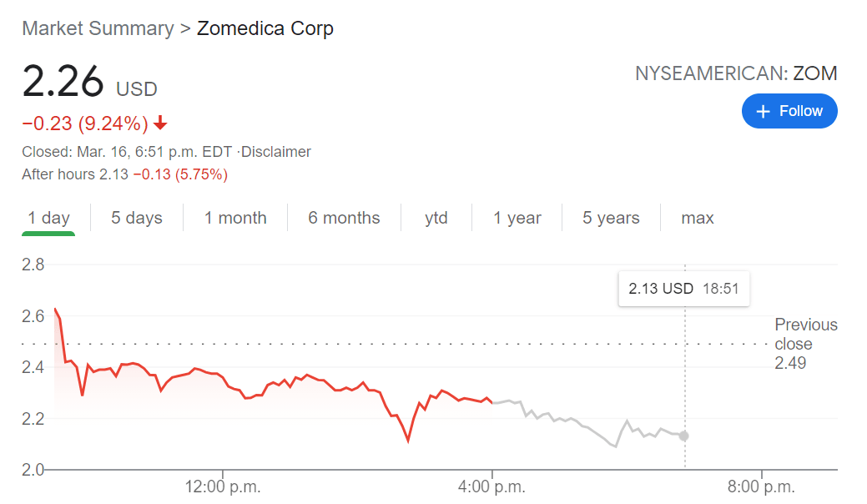View the 1 year chart
The image size is (867, 504).
pos(517,218)
